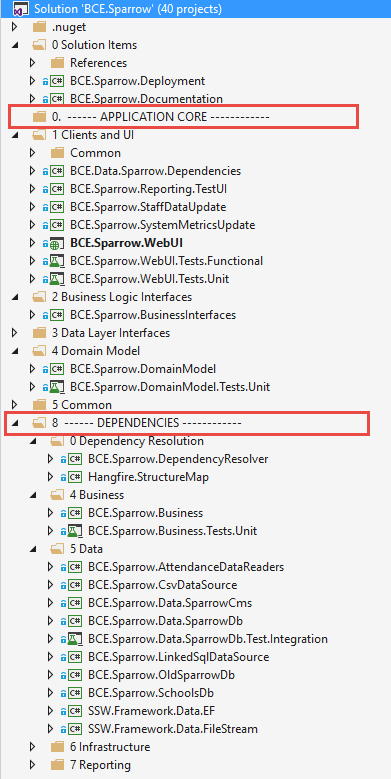The height and width of the screenshot is (779, 391).
Task: Click the BCE.Sparrow.Business.Tests.Unit test project icon
Action: click(75, 531)
